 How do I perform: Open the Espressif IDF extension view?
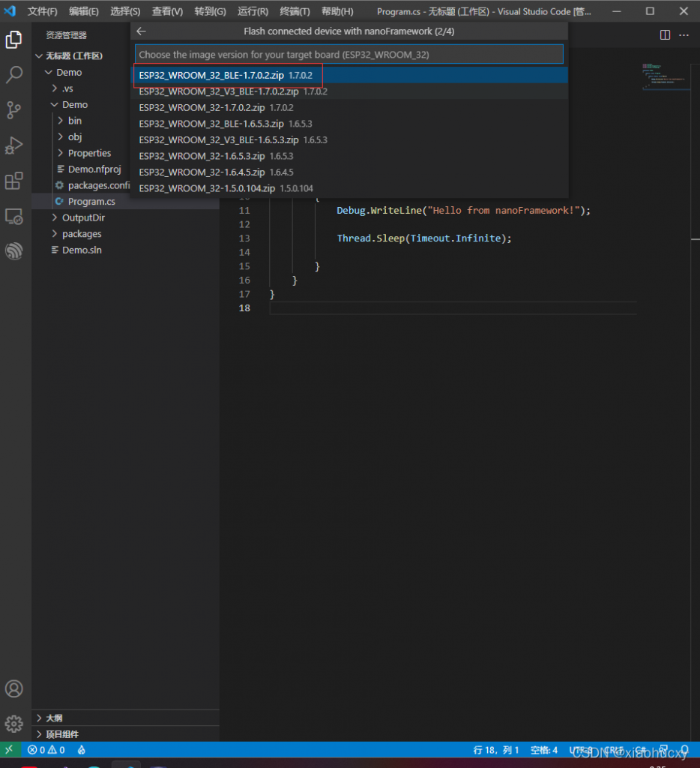(13, 251)
